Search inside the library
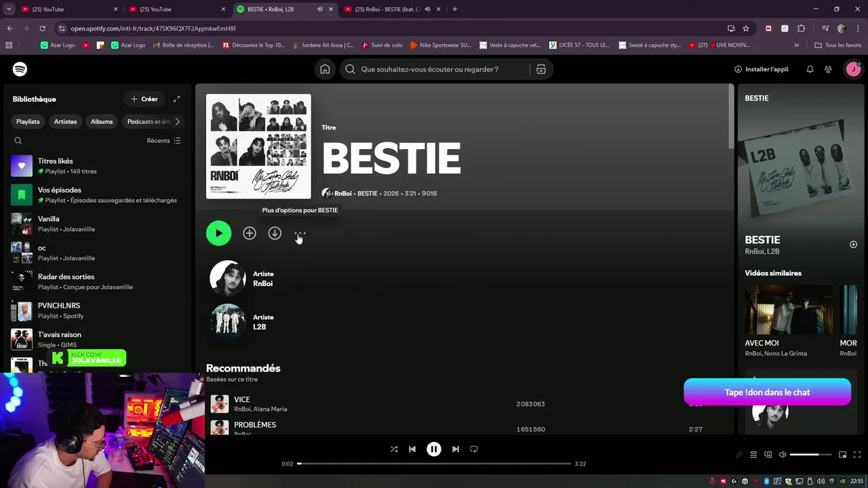 tap(18, 141)
